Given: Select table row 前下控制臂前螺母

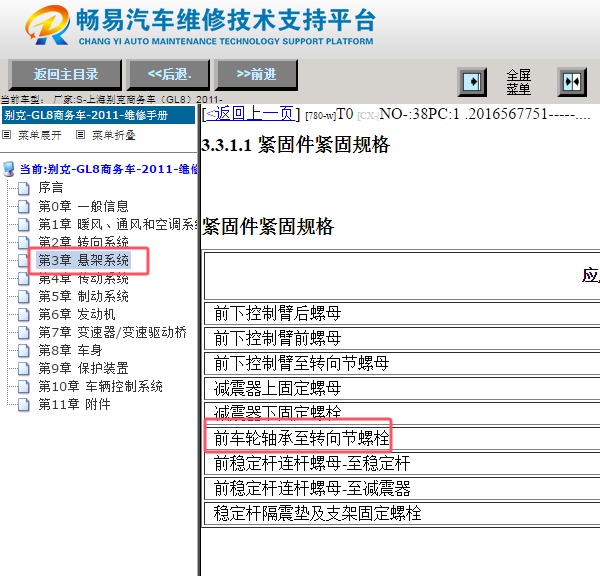Looking at the screenshot, I should click(402, 338).
